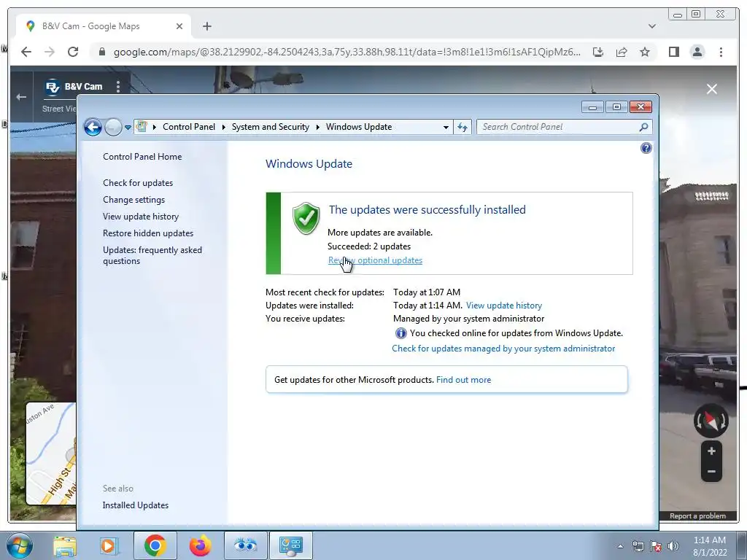
Task: Close the B&V Cam Chrome tab
Action: 179,26
